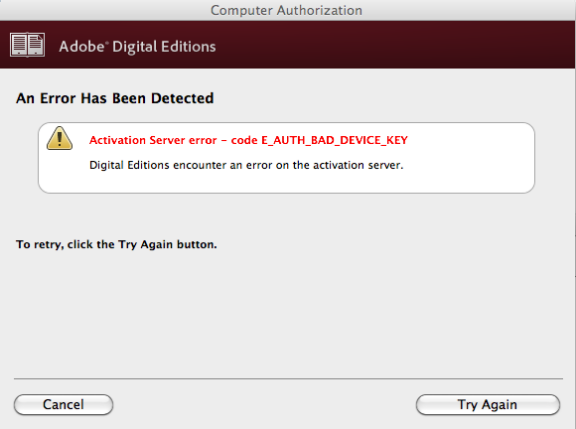Click the yellow warning triangle icon
The height and width of the screenshot is (429, 576).
(60, 138)
